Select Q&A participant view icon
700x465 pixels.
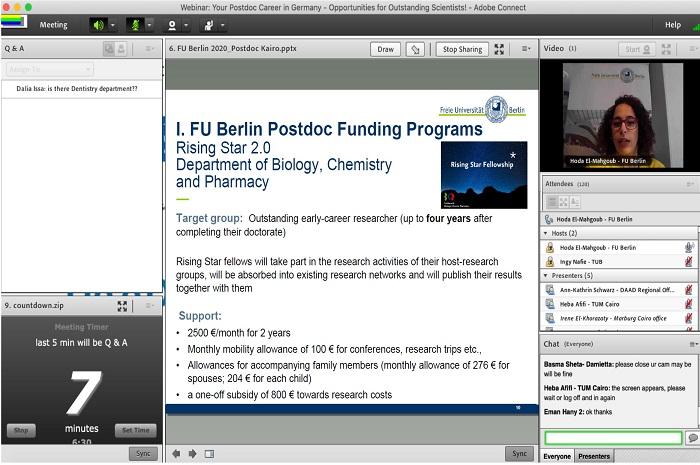[121, 49]
